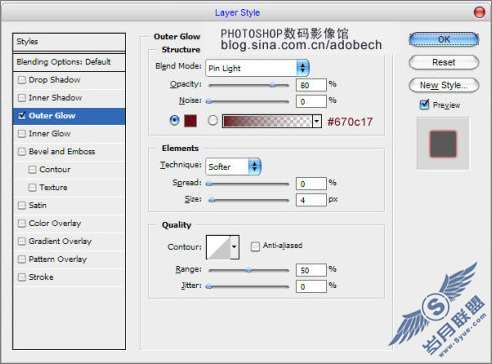The width and height of the screenshot is (492, 364).
Task: Click the Noise slider handle
Action: point(209,101)
